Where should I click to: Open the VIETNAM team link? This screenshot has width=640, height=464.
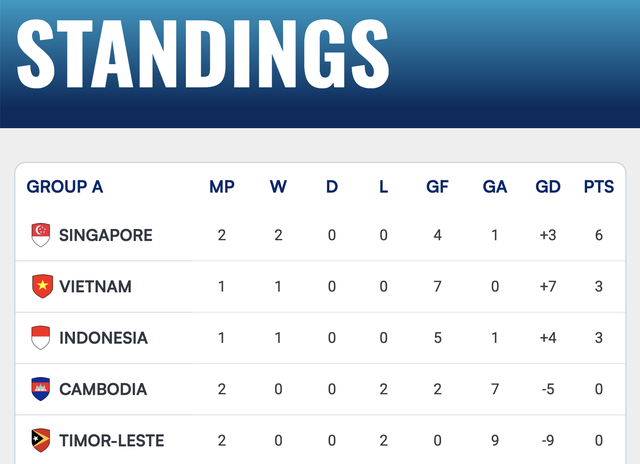96,286
